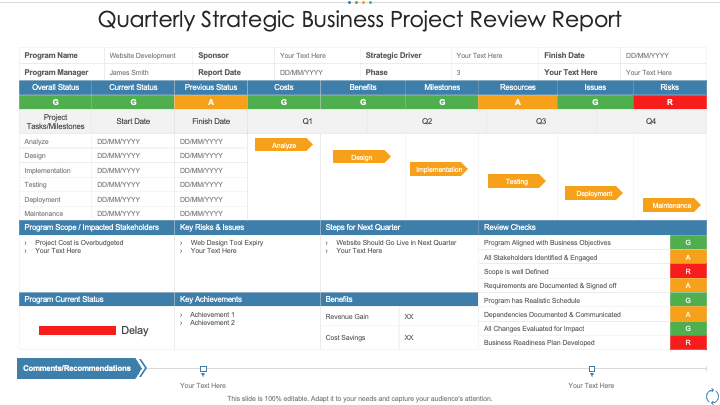Click the Comments/Recommendations banner
The image size is (720, 405).
[80, 368]
